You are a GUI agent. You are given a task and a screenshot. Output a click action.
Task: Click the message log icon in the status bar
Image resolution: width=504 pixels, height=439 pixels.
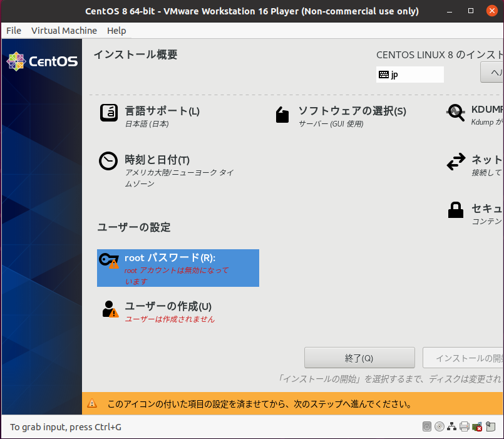[490, 427]
